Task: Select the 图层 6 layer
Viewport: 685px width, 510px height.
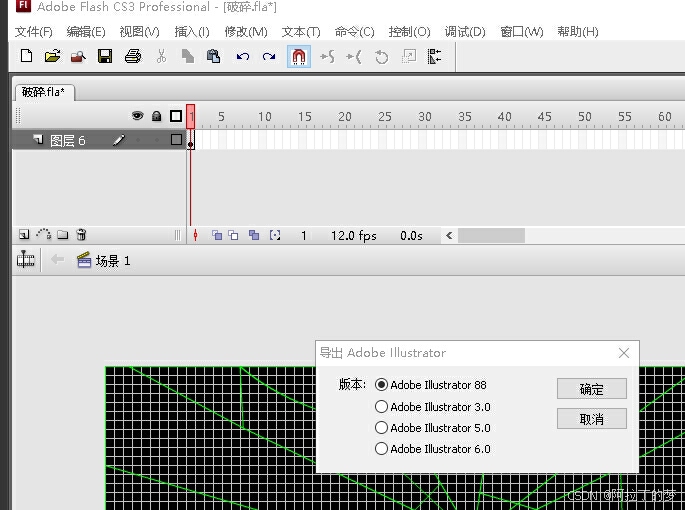Action: pos(98,140)
